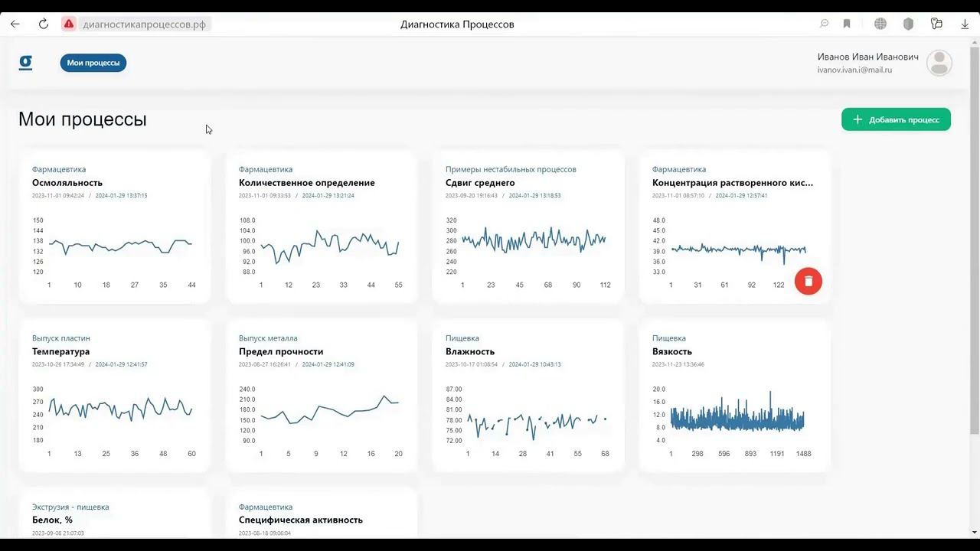Image resolution: width=980 pixels, height=551 pixels.
Task: Click the address bar URL field
Action: (x=145, y=24)
